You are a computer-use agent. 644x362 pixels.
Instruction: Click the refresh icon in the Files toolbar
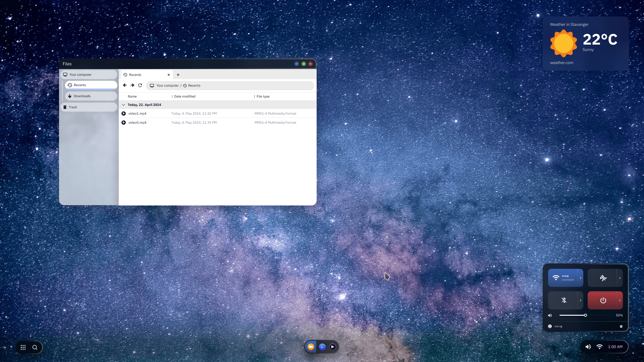(x=140, y=85)
